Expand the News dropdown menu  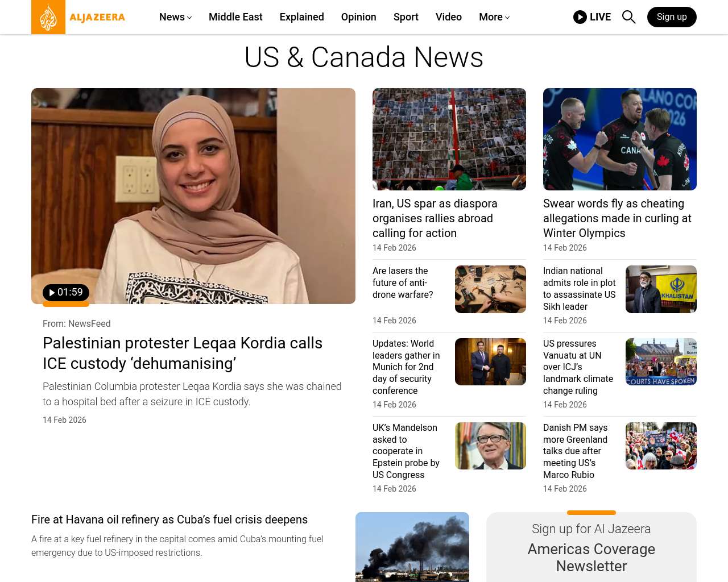(175, 17)
